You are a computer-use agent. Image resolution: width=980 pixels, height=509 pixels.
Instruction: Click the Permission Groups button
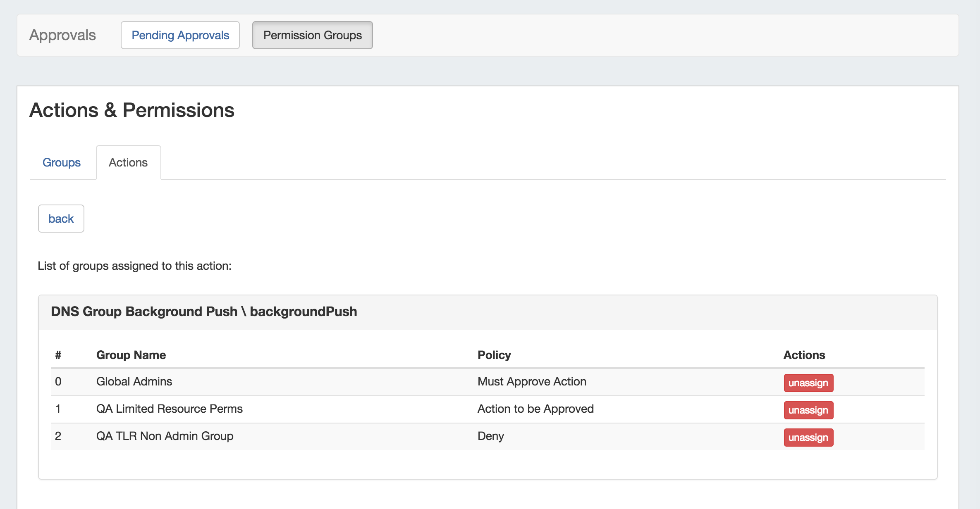312,35
